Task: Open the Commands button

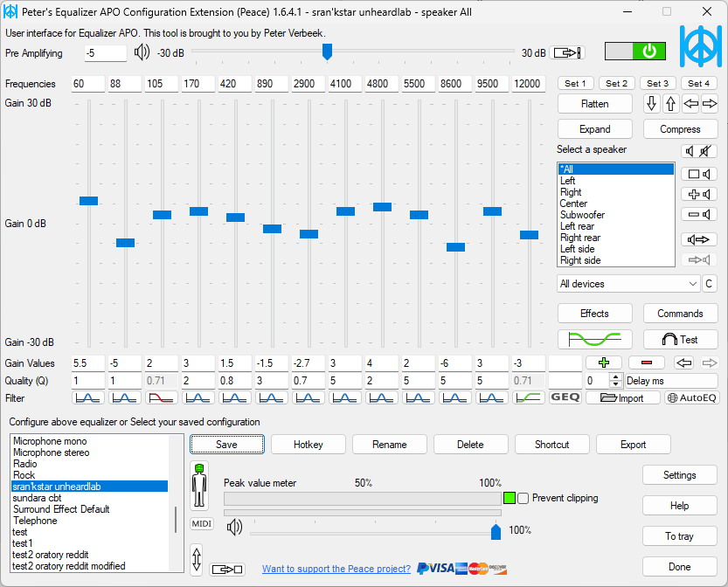Action: tap(680, 314)
